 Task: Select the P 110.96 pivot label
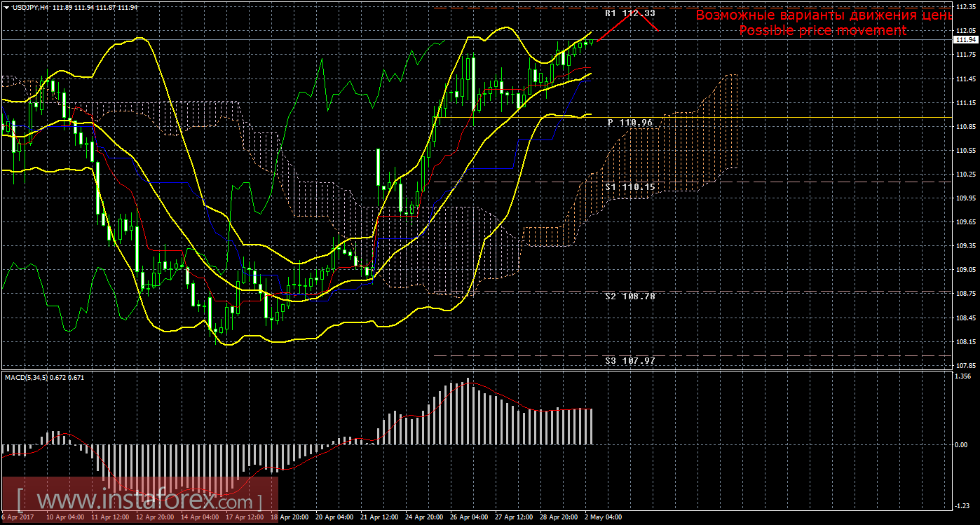629,123
